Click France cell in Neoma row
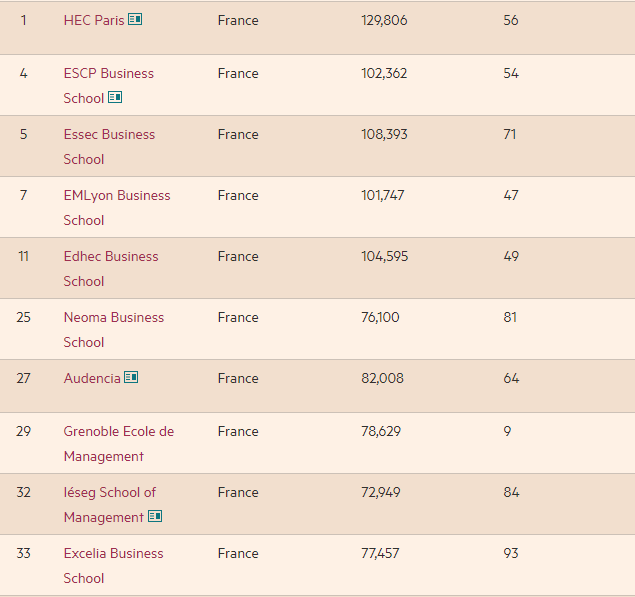Screen dimensions: 635x597 (238, 317)
